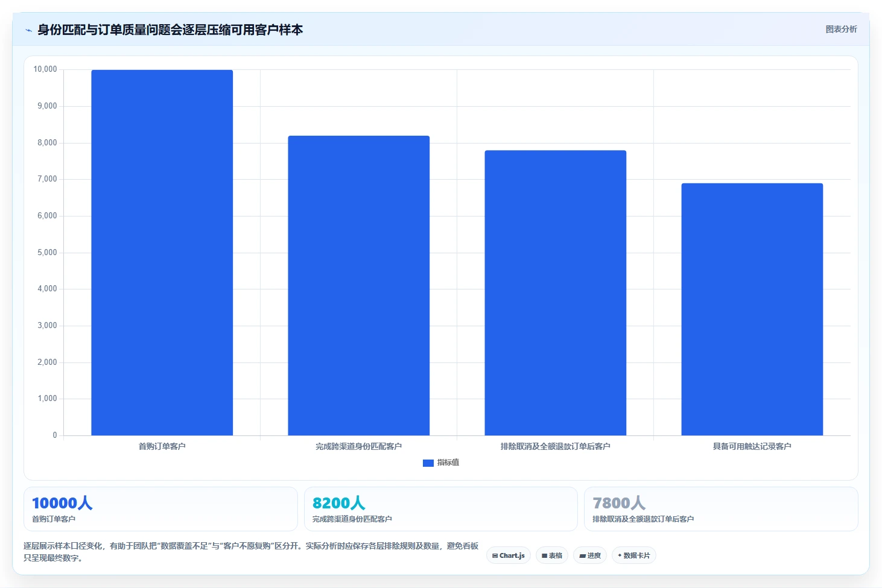This screenshot has width=882, height=588.
Task: Click the square icon in the 表格 tag
Action: point(544,556)
